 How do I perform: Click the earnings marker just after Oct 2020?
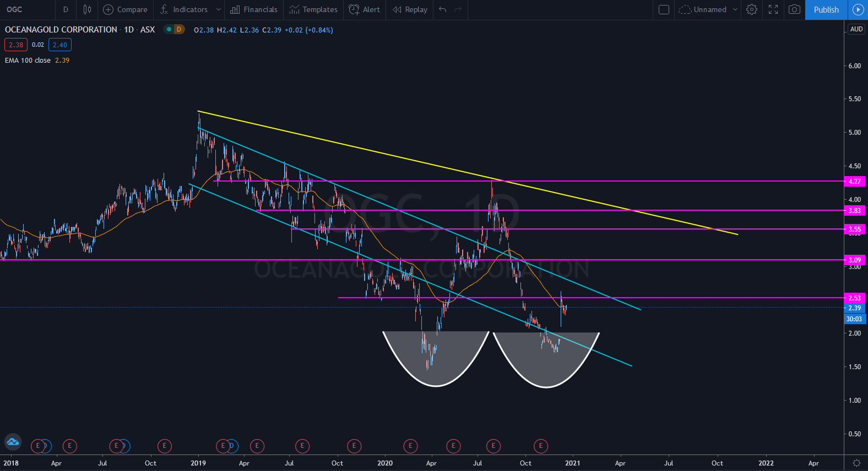[x=541, y=446]
